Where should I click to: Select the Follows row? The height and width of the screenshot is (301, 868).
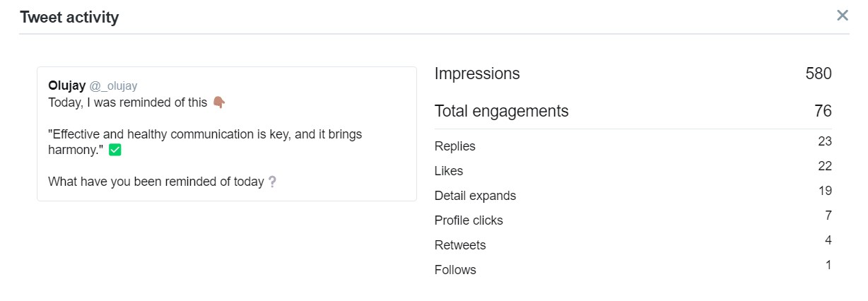click(633, 268)
